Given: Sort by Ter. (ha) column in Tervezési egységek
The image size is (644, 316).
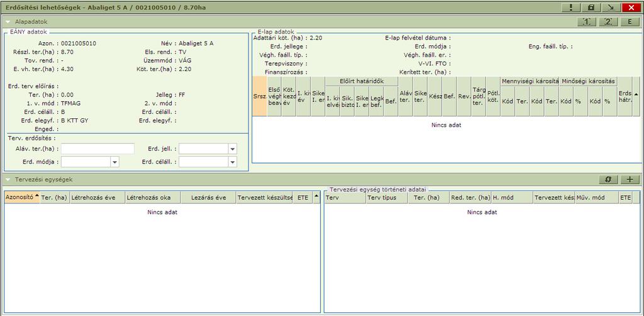Looking at the screenshot, I should click(x=55, y=198).
